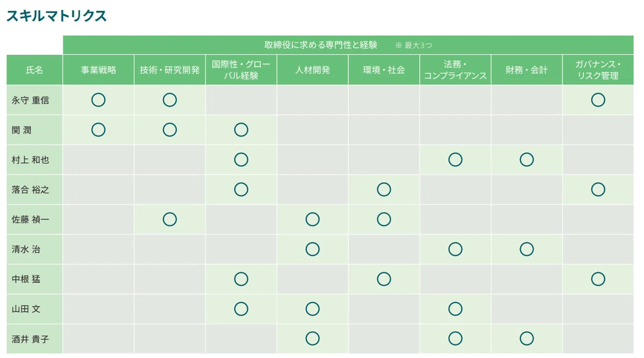644x358 pixels.
Task: Click the 氏名 header cell
Action: click(34, 70)
